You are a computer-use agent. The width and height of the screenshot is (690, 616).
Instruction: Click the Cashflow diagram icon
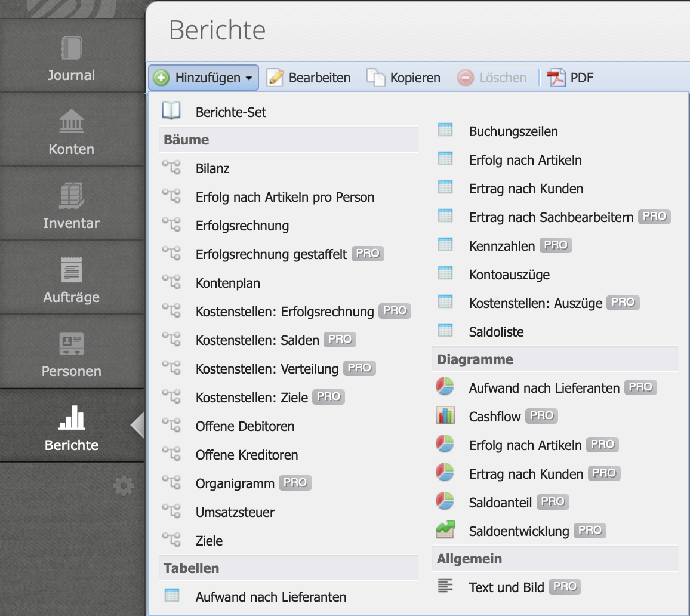(445, 415)
